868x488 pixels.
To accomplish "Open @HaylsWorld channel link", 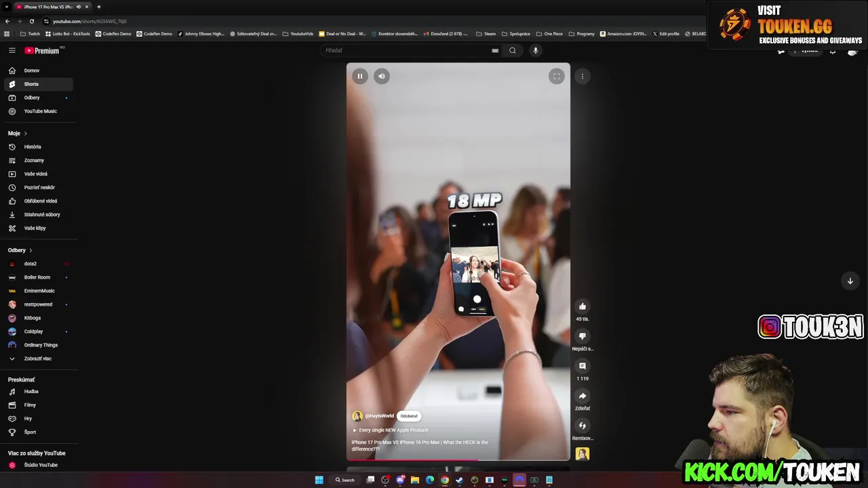I will [x=379, y=416].
